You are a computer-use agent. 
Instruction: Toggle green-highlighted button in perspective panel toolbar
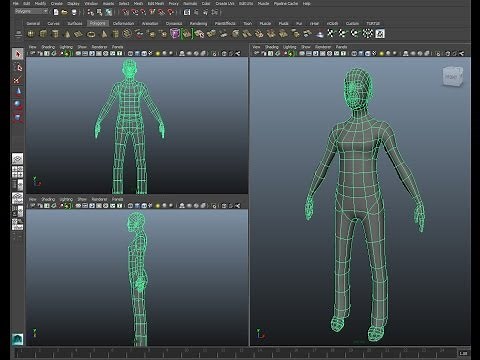click(291, 53)
